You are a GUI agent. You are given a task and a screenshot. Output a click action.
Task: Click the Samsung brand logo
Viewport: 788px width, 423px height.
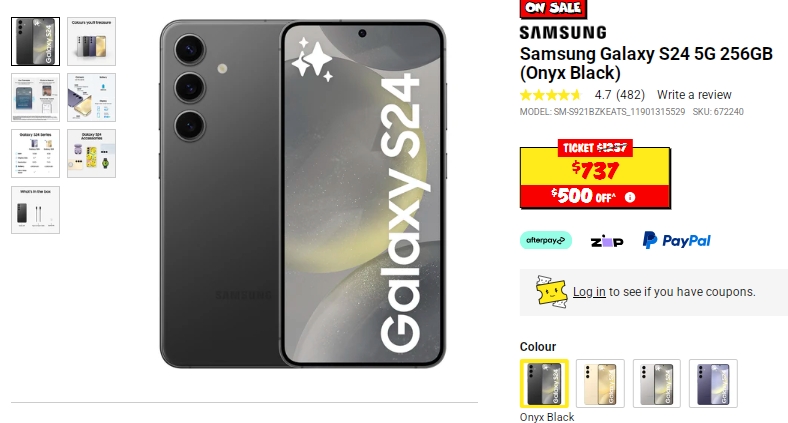pos(563,33)
